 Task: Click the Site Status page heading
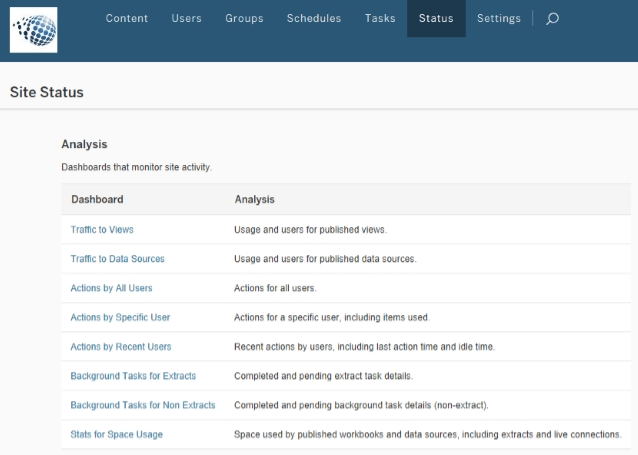47,92
